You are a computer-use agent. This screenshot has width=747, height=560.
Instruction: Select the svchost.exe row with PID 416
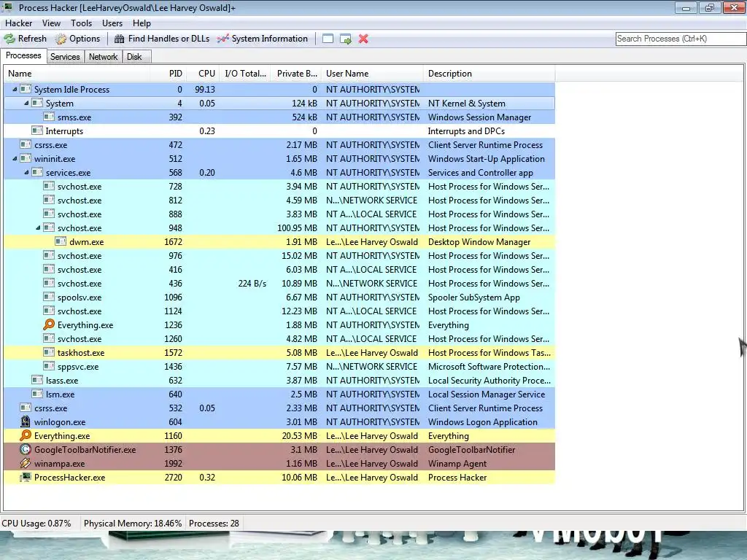(x=279, y=269)
